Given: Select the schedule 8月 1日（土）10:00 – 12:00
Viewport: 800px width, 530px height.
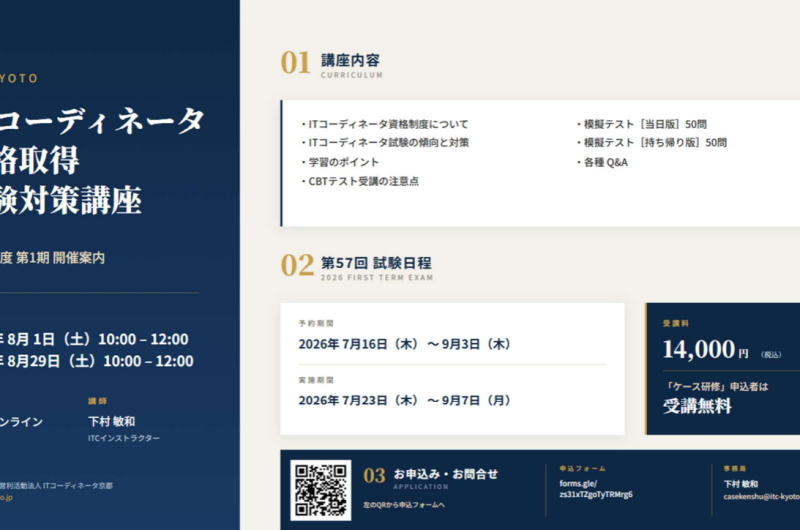Looking at the screenshot, I should pos(98,339).
